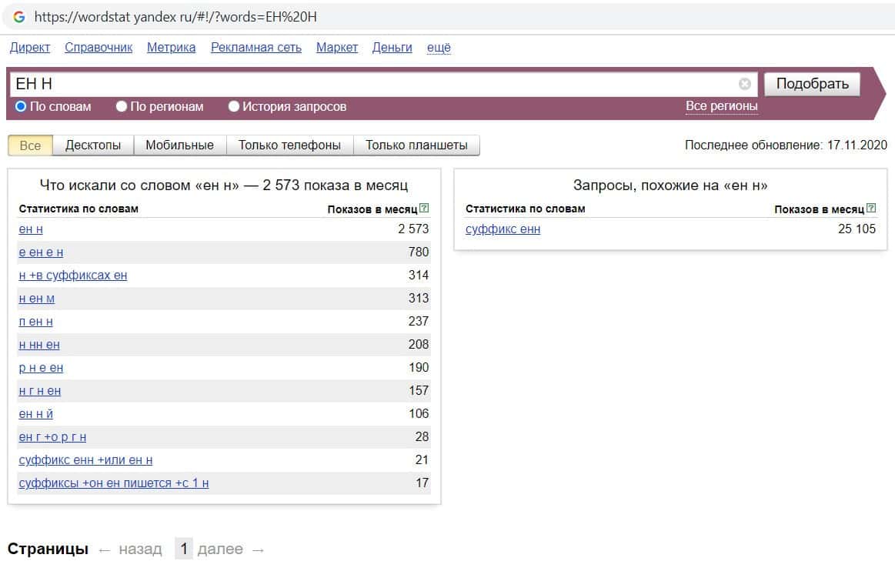Open the 'Директ' service link
895x588 pixels.
pos(30,48)
